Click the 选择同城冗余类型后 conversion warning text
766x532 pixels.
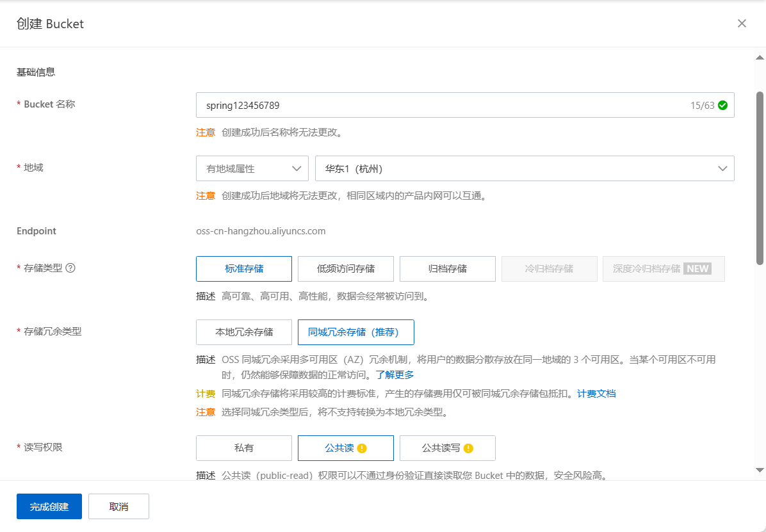pyautogui.click(x=335, y=412)
